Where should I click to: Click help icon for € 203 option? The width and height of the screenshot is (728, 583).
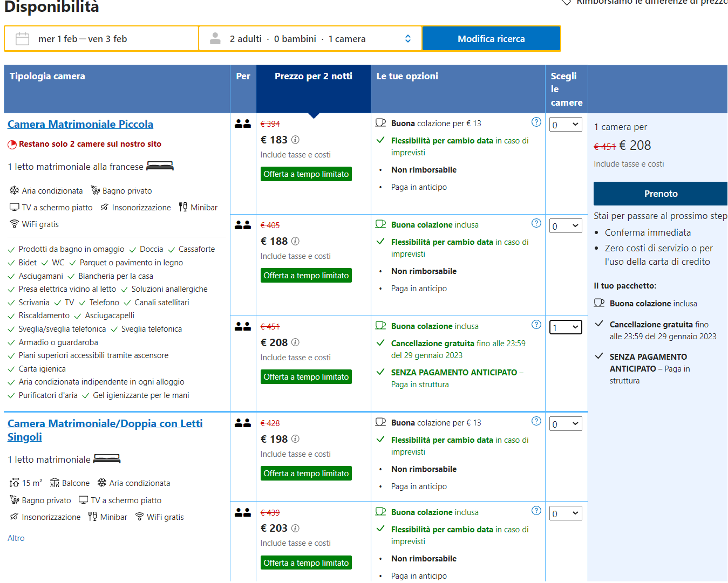click(x=536, y=511)
